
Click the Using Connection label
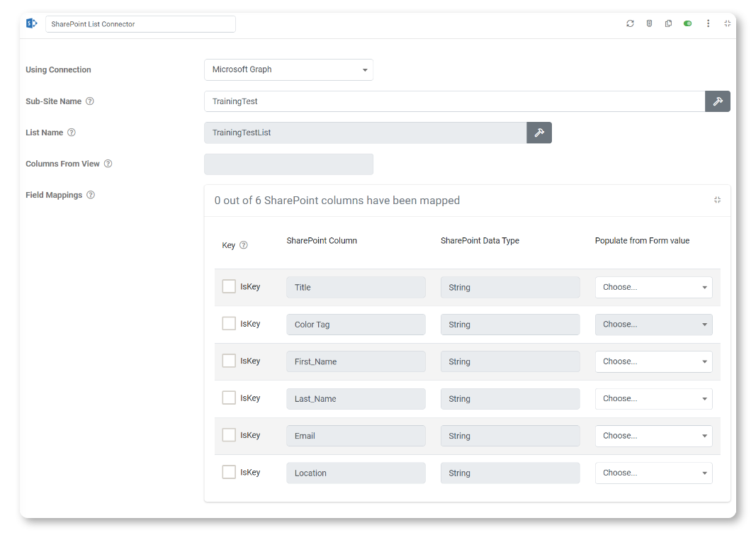[x=58, y=69]
